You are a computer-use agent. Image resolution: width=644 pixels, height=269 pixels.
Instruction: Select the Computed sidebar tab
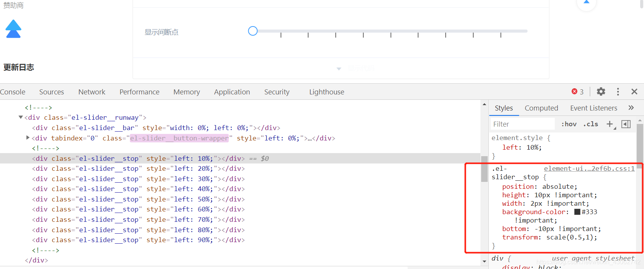pos(541,108)
